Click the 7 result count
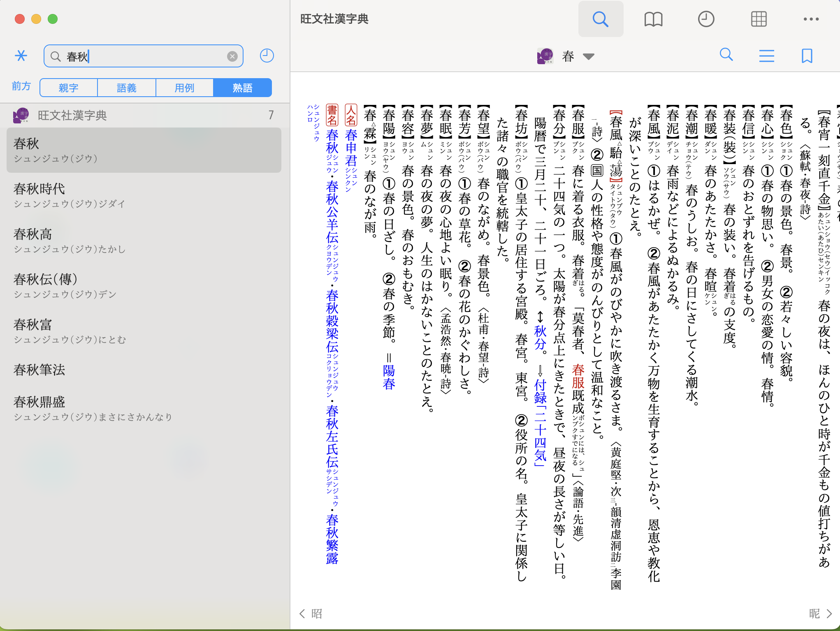 (x=271, y=115)
